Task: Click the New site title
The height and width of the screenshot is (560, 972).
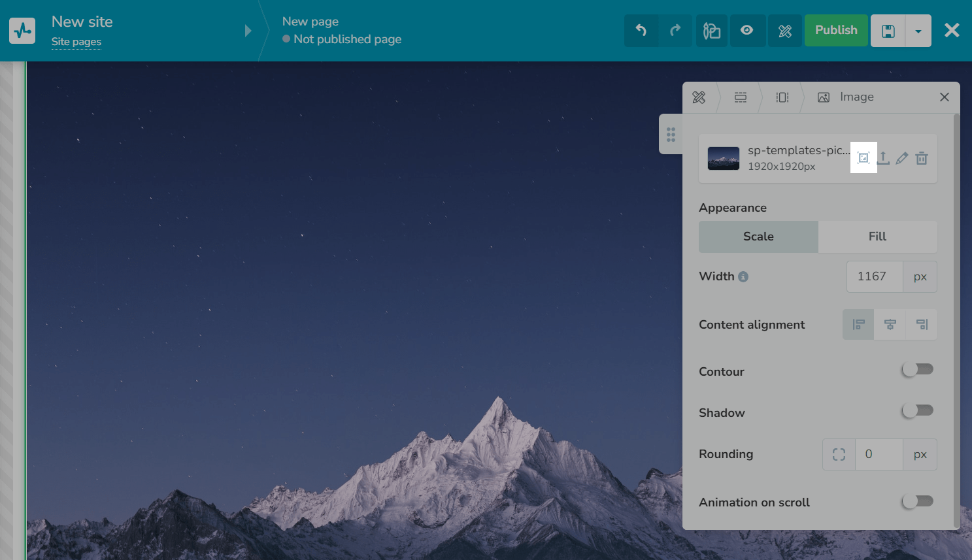Action: [x=82, y=22]
